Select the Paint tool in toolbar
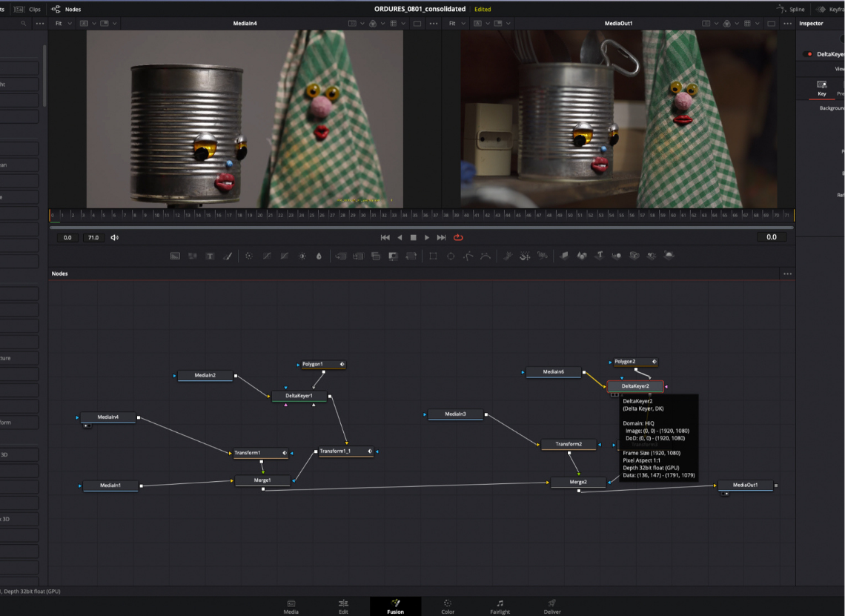This screenshot has width=845, height=616. (x=228, y=256)
